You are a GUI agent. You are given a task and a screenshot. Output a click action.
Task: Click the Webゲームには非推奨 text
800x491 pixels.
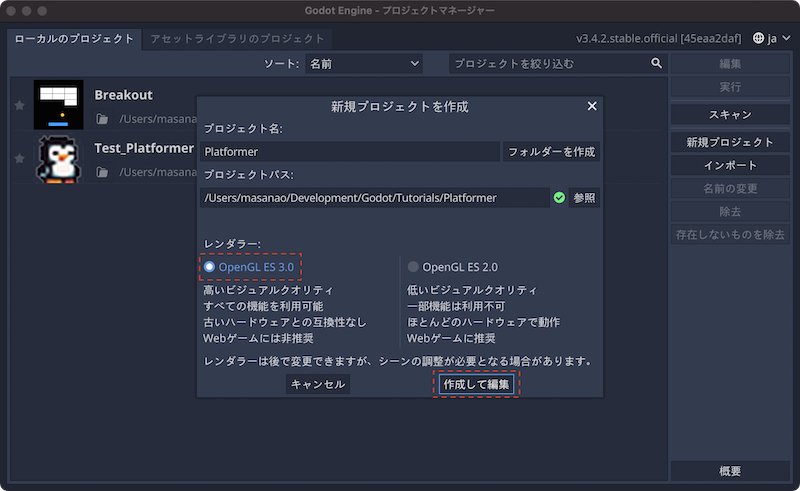click(258, 338)
